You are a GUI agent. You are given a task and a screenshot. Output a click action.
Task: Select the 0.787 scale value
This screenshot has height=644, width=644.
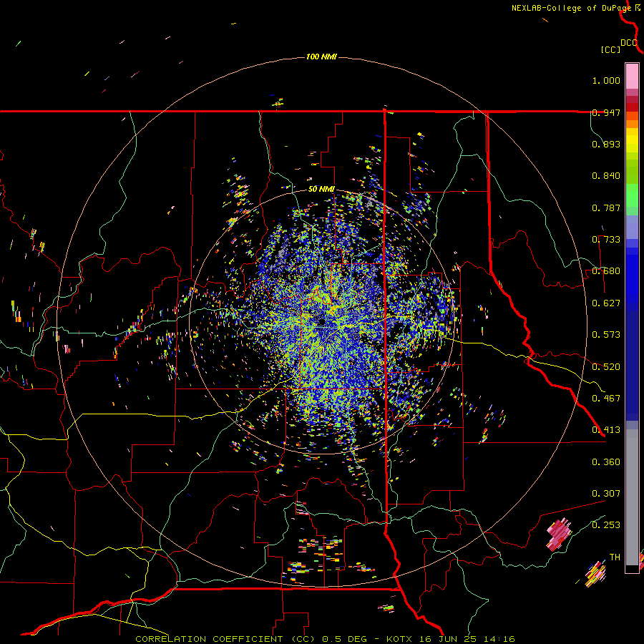(x=606, y=208)
